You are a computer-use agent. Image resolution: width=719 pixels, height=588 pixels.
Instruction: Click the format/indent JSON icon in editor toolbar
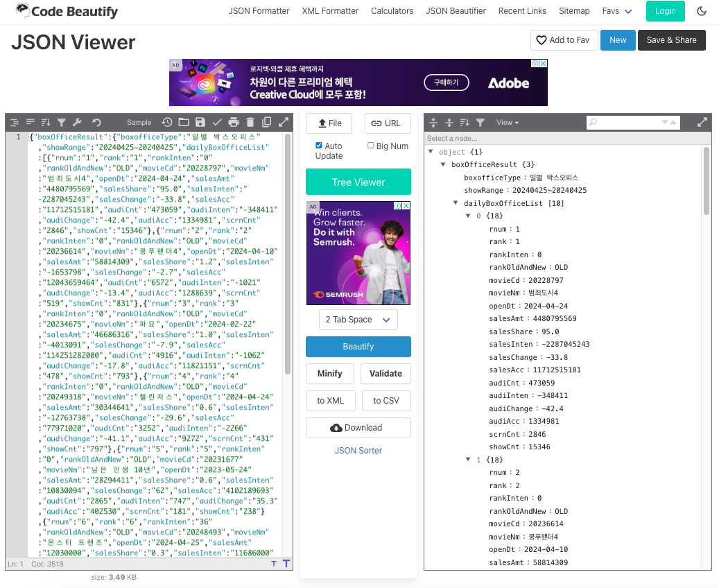pos(15,123)
